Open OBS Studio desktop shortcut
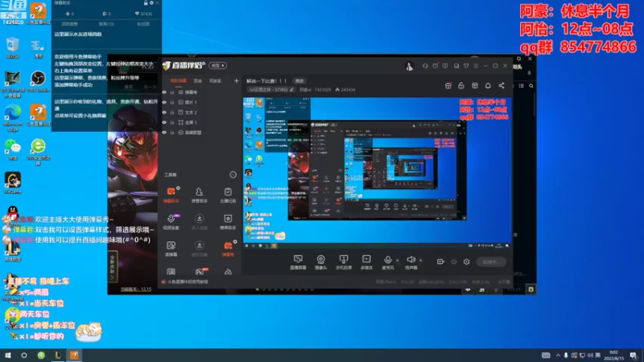The width and height of the screenshot is (644, 362). click(38, 81)
